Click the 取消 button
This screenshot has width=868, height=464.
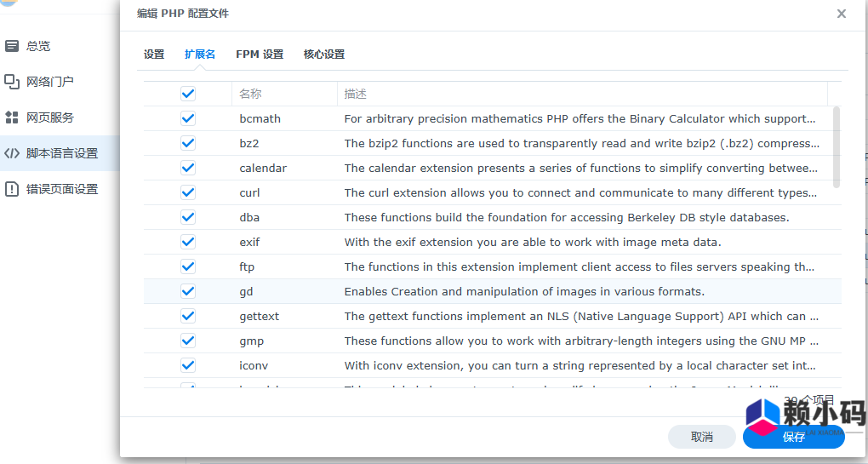pos(702,437)
